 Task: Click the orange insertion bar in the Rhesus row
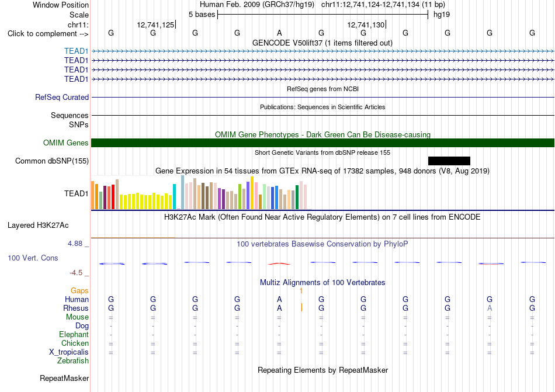click(301, 307)
